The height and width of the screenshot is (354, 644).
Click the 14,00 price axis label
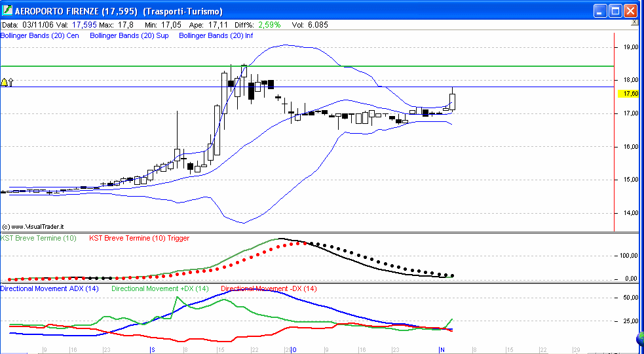(632, 213)
